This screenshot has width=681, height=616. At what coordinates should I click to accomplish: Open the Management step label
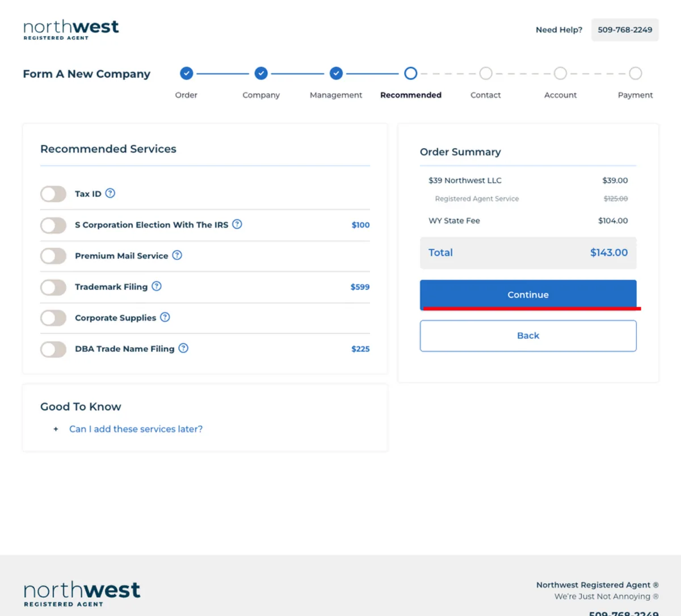(336, 95)
